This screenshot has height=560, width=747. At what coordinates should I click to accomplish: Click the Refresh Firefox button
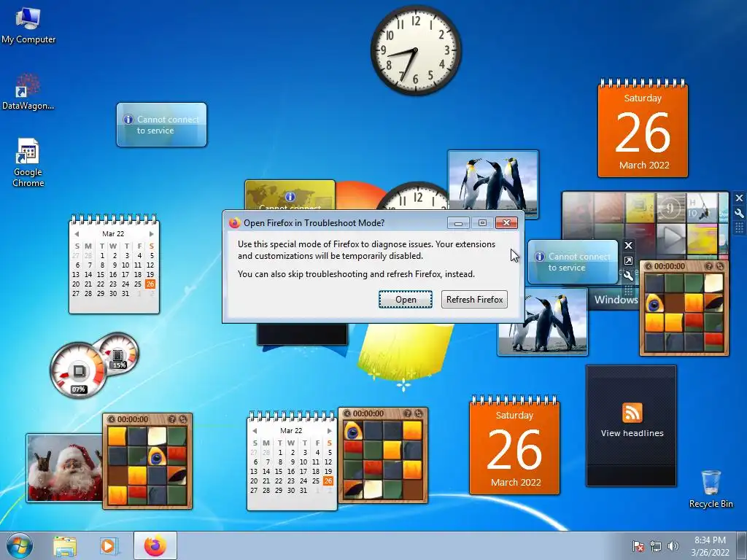pyautogui.click(x=474, y=300)
